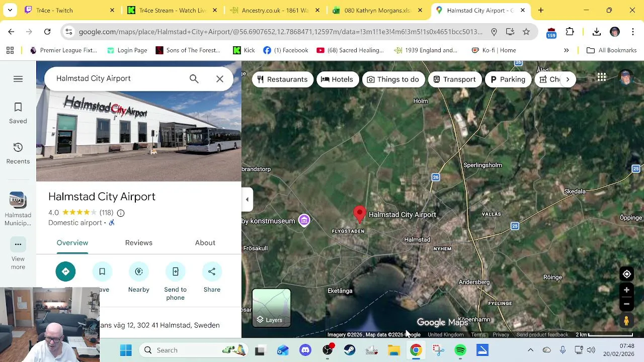Image resolution: width=644 pixels, height=362 pixels.
Task: Open Saved places in the sidebar
Action: (18, 113)
